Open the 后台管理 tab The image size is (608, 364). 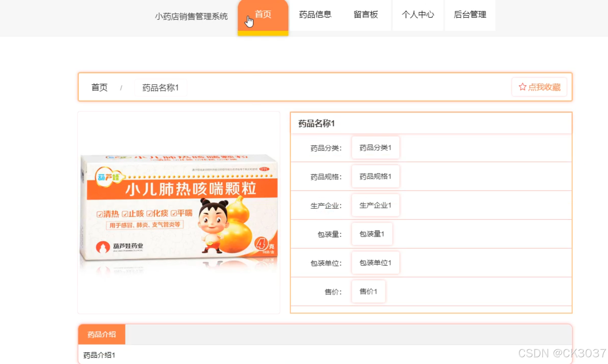470,15
